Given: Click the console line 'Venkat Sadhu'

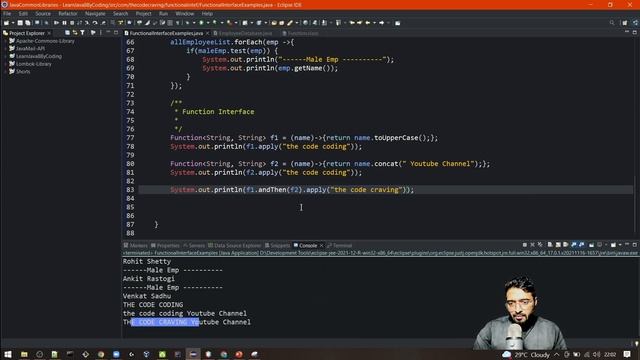Looking at the screenshot, I should (147, 296).
